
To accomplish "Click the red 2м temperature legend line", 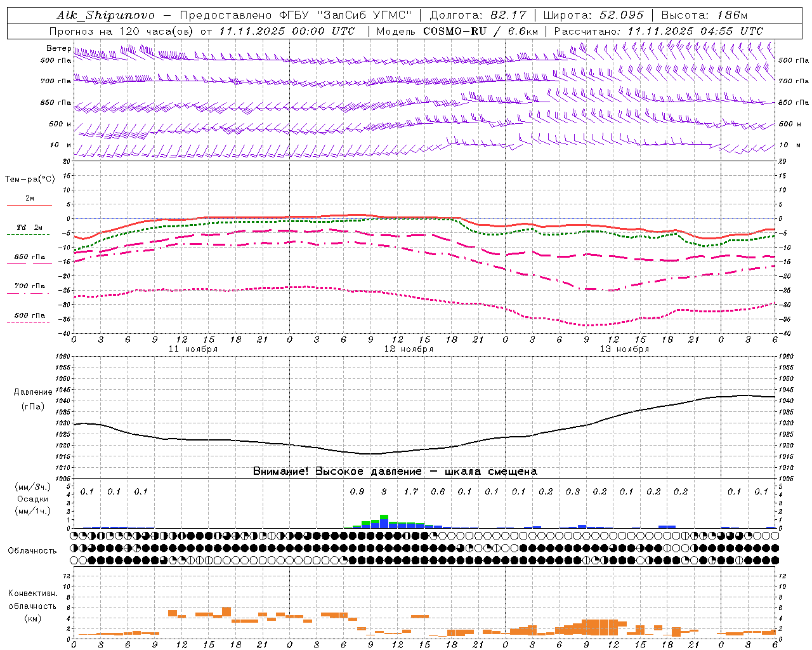I will [x=29, y=205].
